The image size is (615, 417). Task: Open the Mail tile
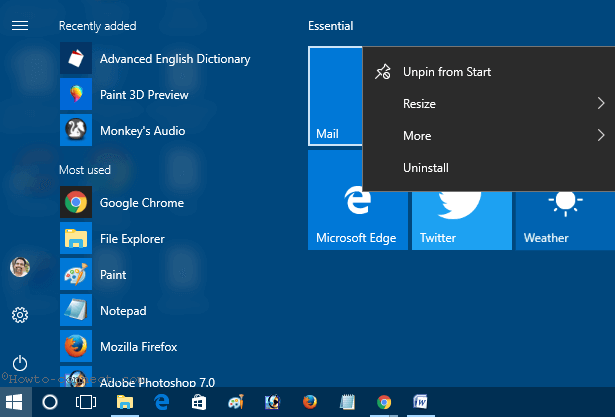pos(335,96)
